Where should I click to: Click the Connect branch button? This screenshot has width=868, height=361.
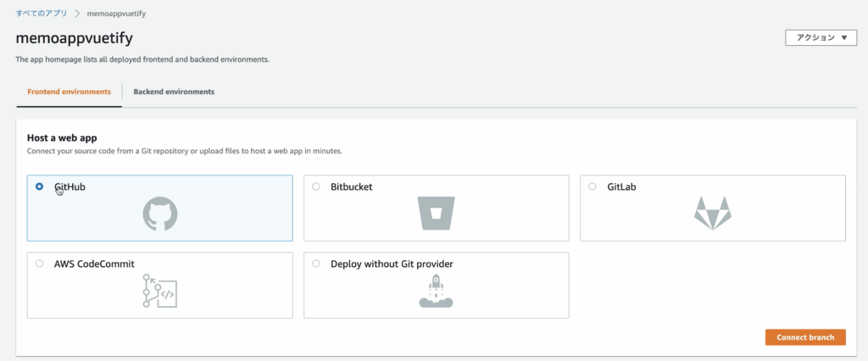pos(805,337)
